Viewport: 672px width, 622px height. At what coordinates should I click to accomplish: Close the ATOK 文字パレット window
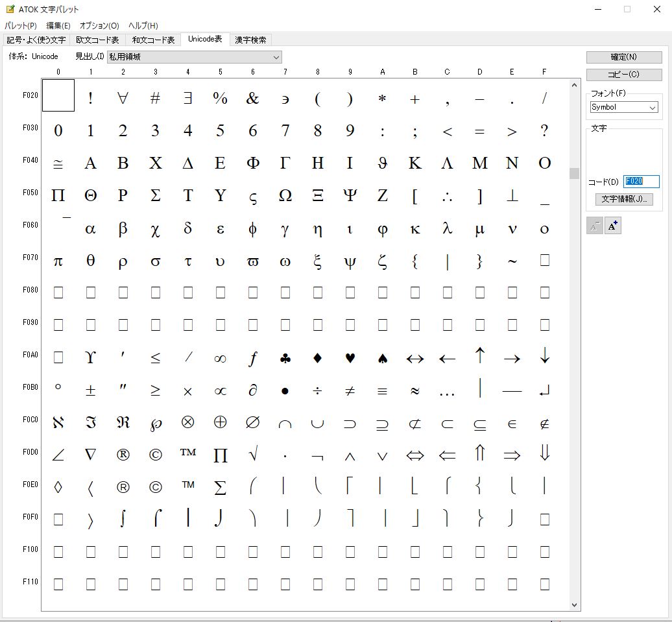pos(656,9)
